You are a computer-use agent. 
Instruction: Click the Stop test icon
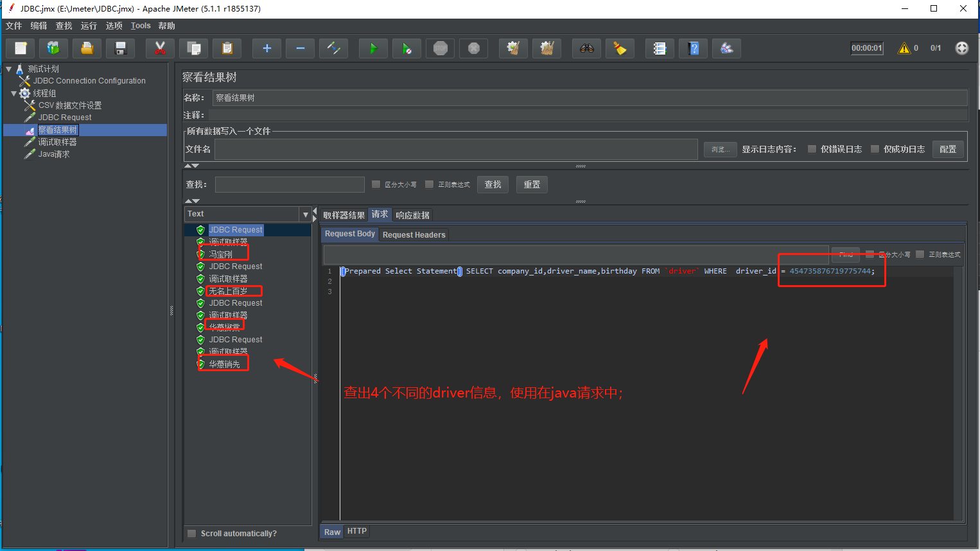(440, 48)
